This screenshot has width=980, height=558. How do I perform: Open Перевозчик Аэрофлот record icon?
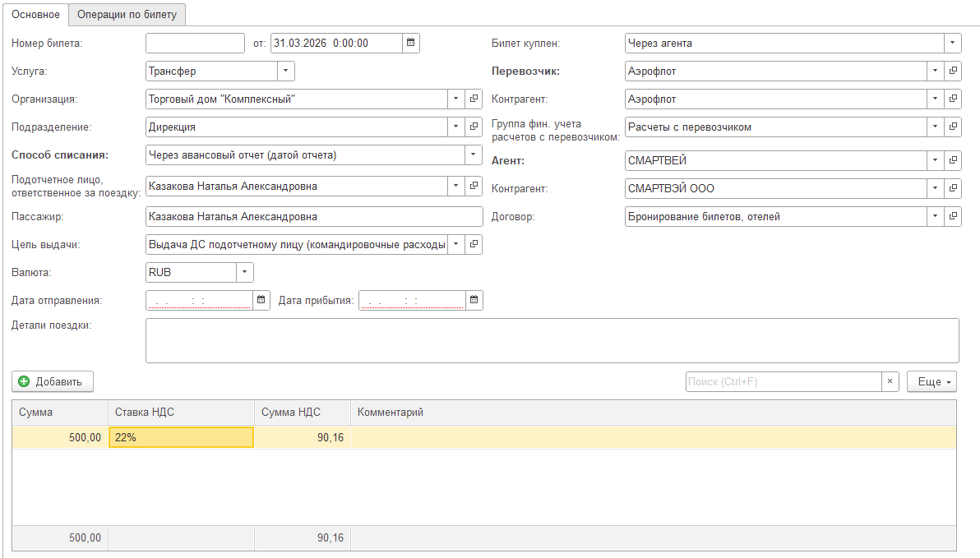(953, 71)
